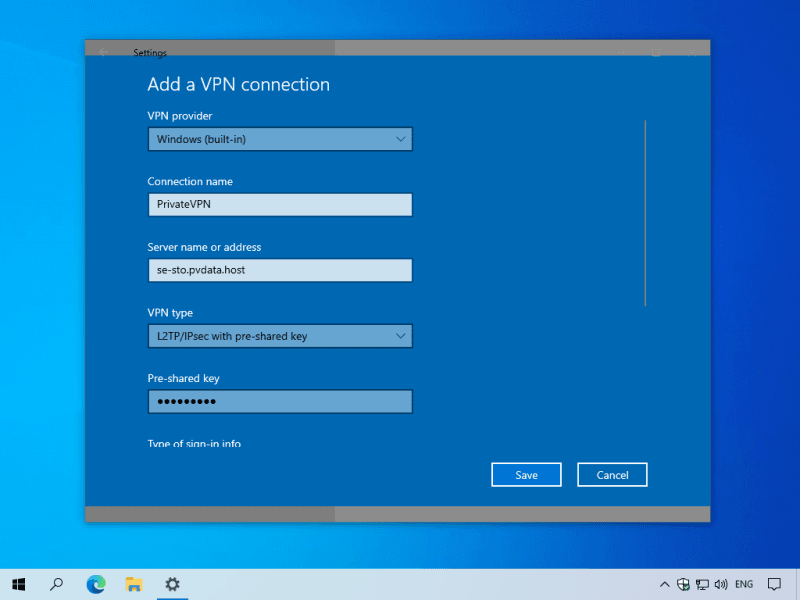Click the dialog's vertical scrollbar
800x600 pixels.
click(x=645, y=212)
